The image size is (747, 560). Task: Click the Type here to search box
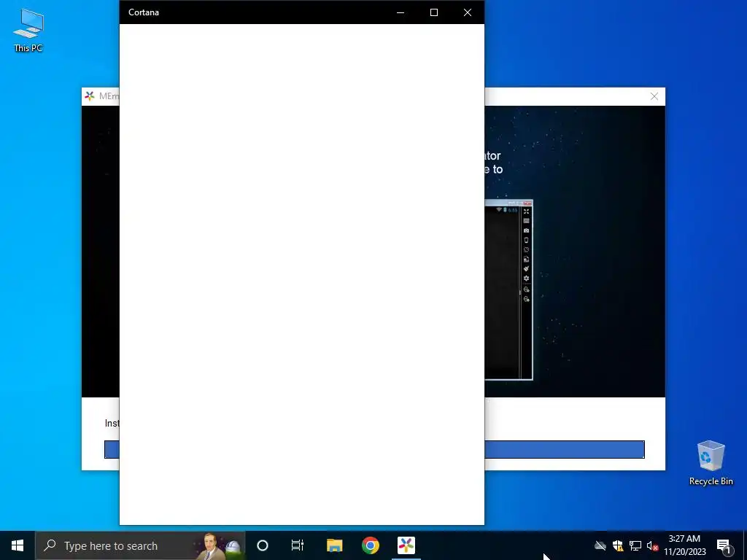[140, 545]
